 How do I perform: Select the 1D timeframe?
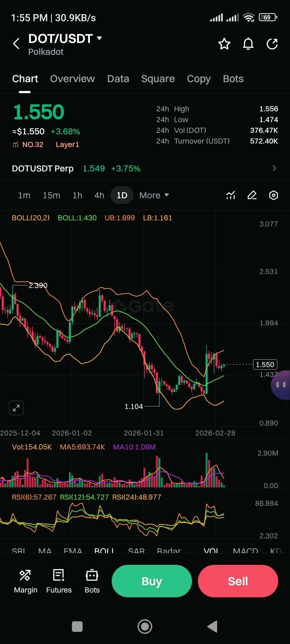click(122, 195)
